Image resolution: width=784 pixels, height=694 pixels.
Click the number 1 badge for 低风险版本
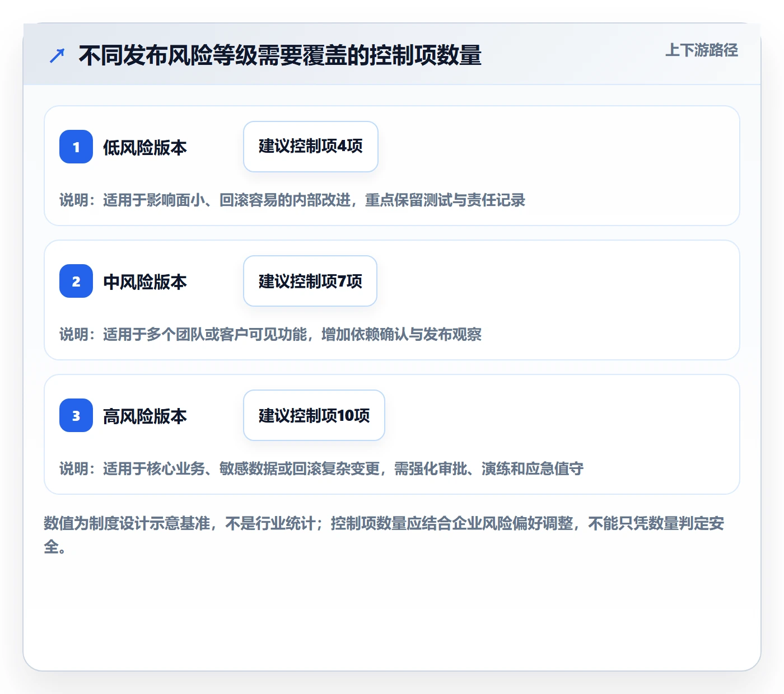(x=76, y=147)
